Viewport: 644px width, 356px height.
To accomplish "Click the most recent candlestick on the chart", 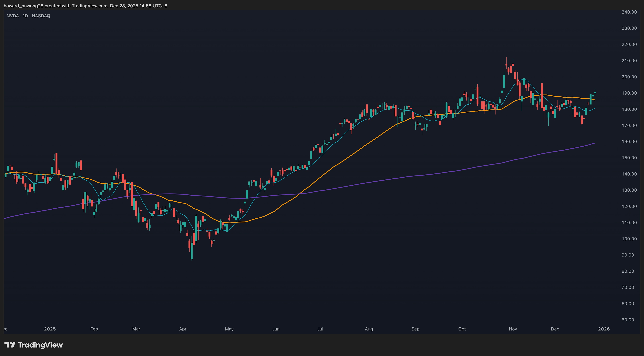I will (x=595, y=93).
